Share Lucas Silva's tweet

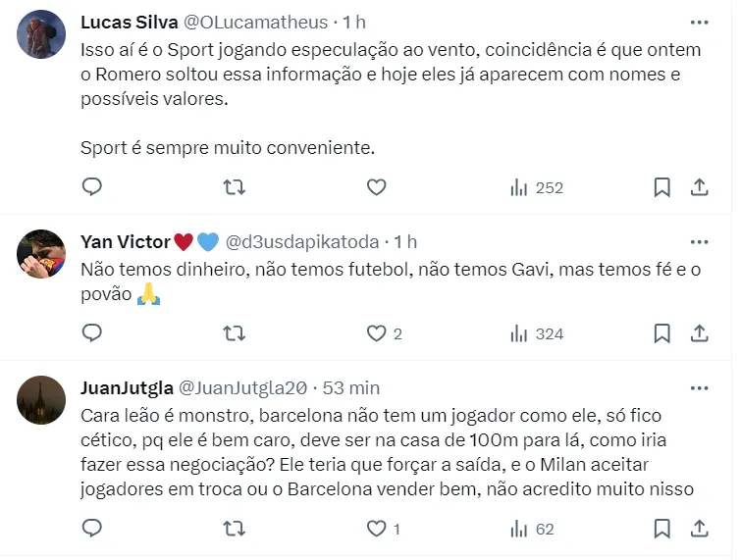[x=700, y=187]
